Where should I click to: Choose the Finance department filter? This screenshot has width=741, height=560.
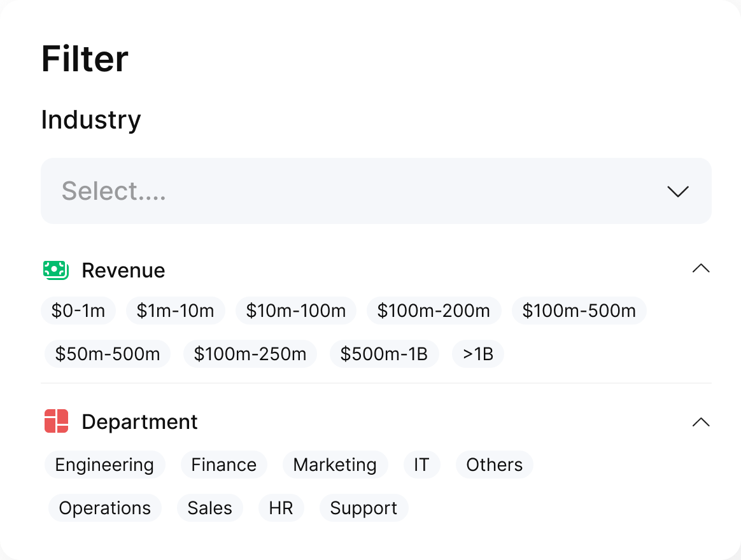click(x=223, y=465)
